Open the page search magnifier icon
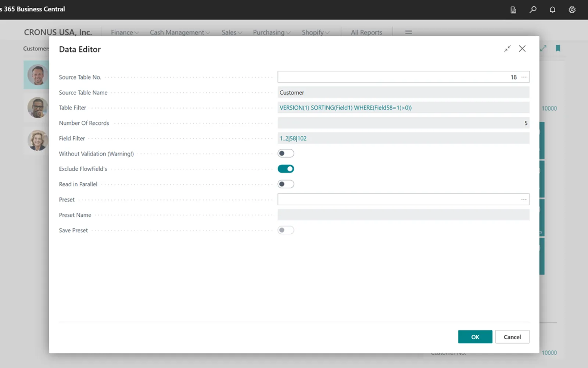 tap(533, 10)
